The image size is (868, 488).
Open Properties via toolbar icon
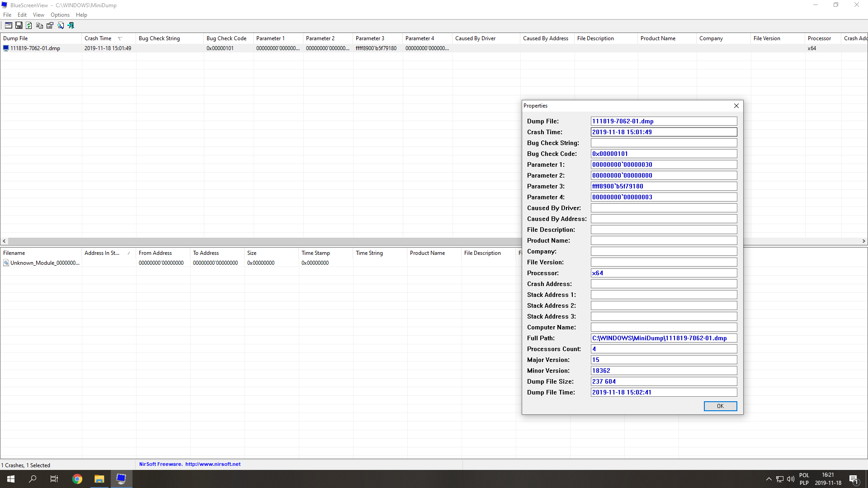click(x=50, y=25)
